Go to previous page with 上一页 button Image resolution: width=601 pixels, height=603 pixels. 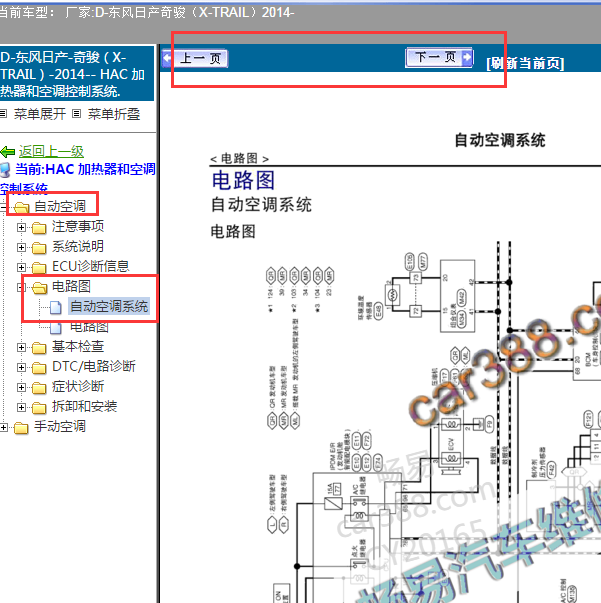(x=195, y=58)
